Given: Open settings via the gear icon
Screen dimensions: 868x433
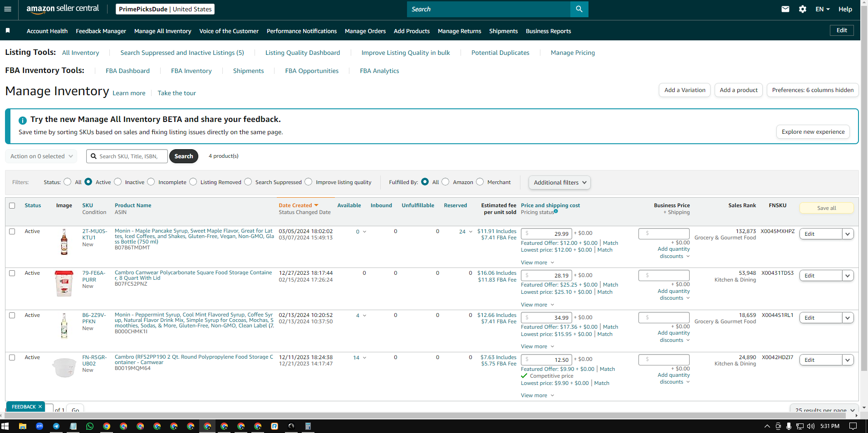Looking at the screenshot, I should [x=803, y=9].
